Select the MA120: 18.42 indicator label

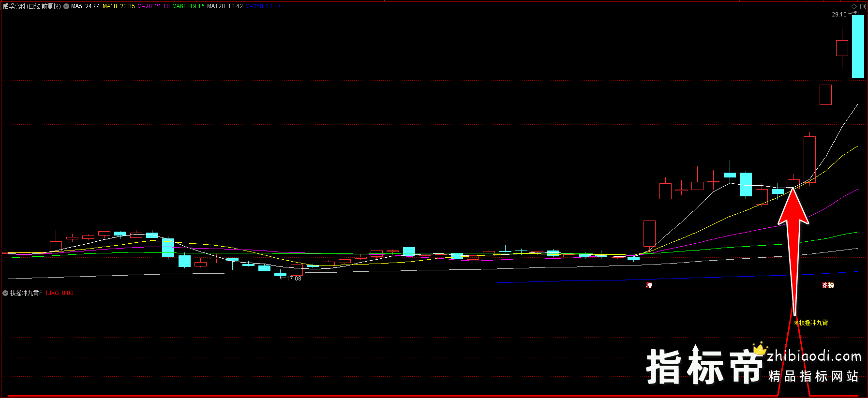click(225, 6)
